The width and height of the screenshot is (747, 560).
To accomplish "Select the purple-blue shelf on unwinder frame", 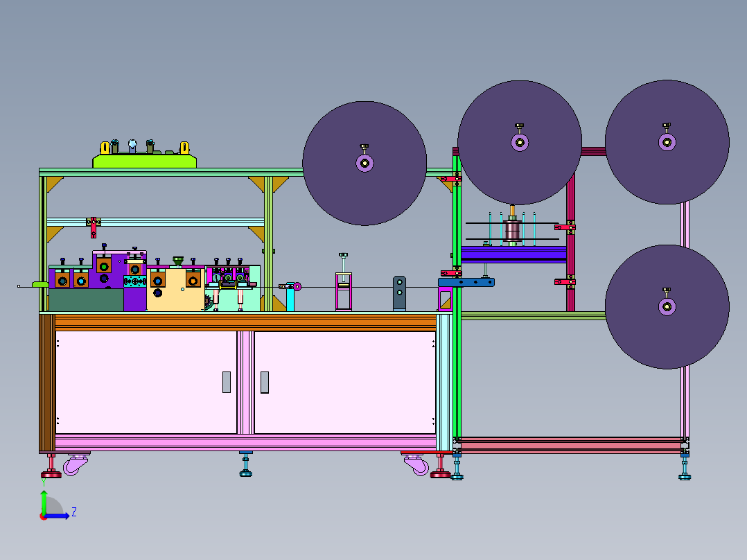I will 513,254.
